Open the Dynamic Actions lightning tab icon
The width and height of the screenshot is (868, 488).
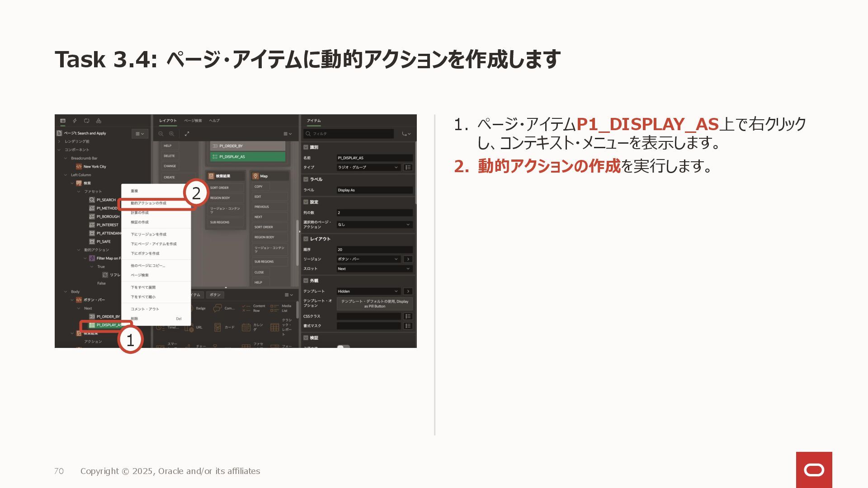(x=75, y=121)
